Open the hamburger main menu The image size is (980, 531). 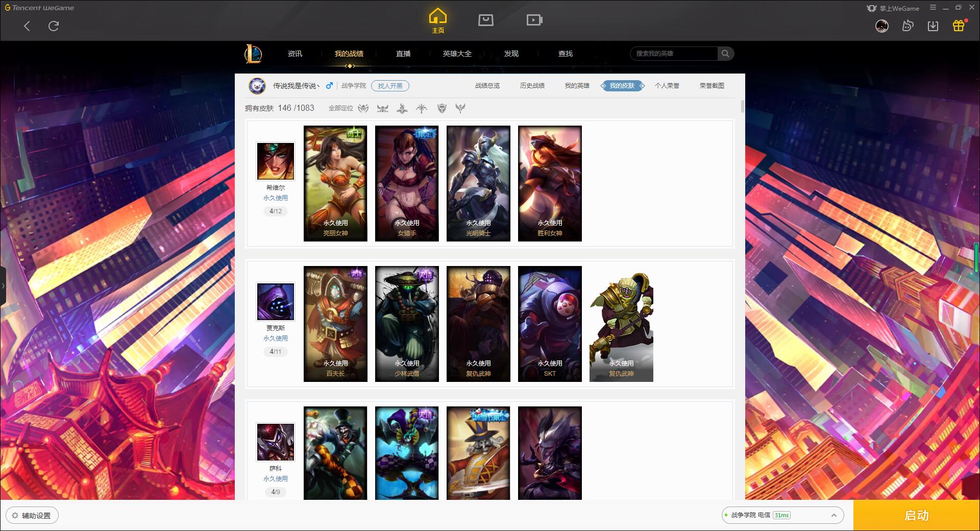click(x=933, y=8)
